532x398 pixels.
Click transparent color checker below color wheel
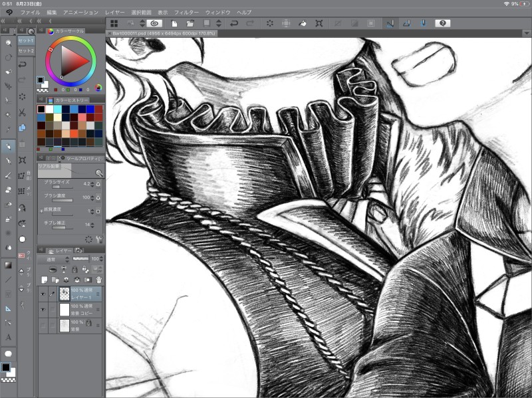click(43, 90)
